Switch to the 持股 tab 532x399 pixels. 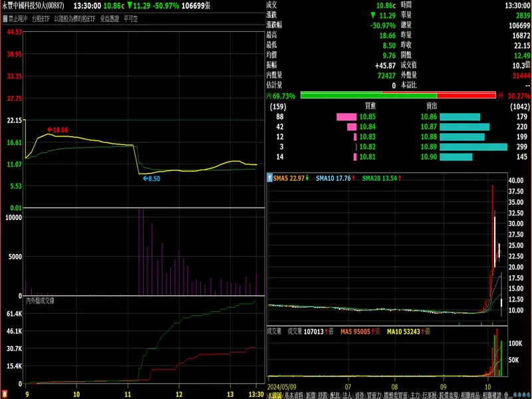tap(324, 395)
